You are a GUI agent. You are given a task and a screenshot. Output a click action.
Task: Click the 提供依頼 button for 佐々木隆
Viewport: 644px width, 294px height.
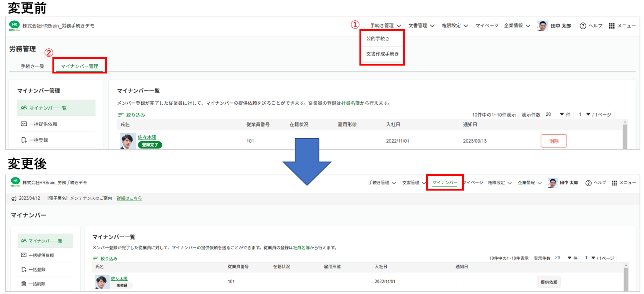click(x=548, y=282)
